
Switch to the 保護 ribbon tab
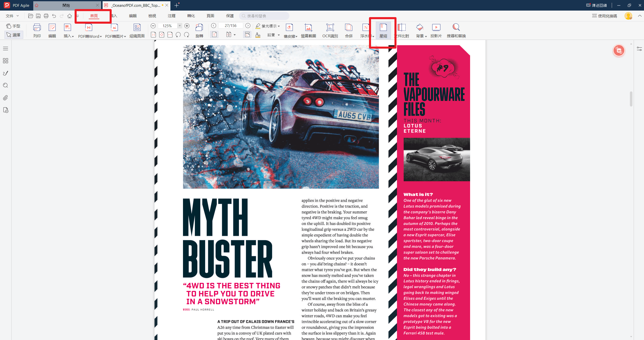point(230,16)
